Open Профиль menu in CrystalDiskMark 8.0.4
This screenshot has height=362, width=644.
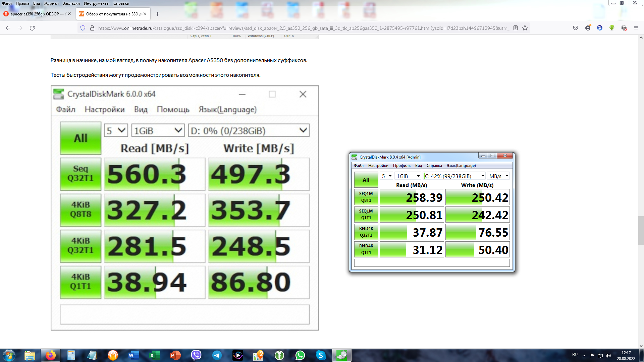401,166
